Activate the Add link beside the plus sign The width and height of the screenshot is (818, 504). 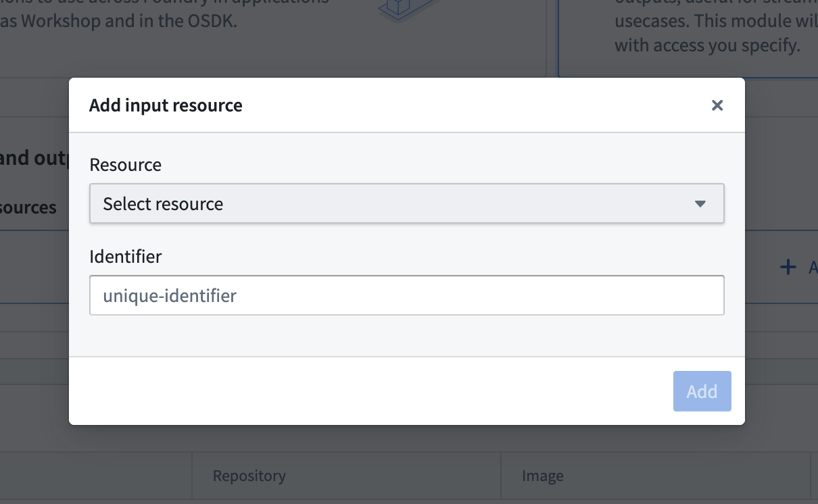pyautogui.click(x=813, y=268)
